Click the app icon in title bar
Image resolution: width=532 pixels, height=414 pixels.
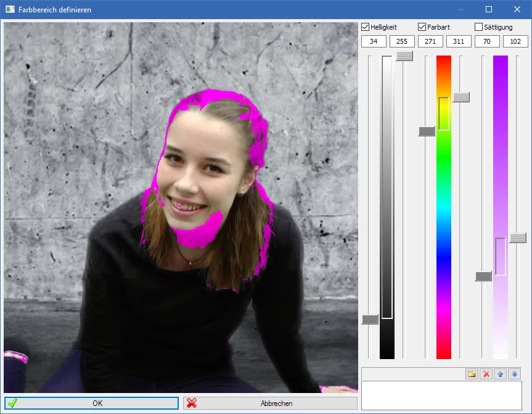click(x=10, y=9)
